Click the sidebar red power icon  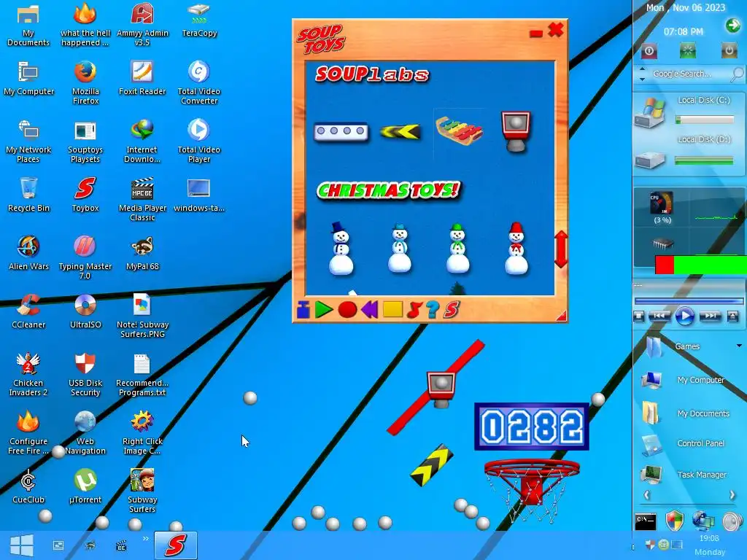coord(649,50)
